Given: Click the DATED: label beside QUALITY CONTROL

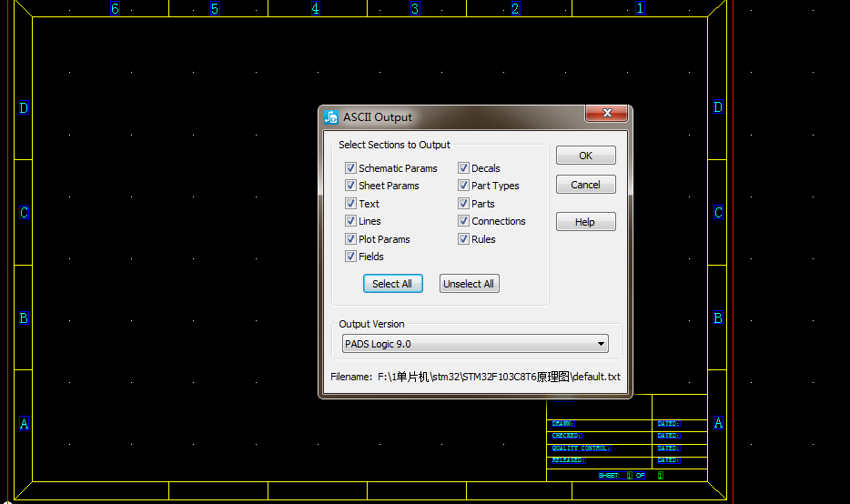Looking at the screenshot, I should tap(668, 449).
